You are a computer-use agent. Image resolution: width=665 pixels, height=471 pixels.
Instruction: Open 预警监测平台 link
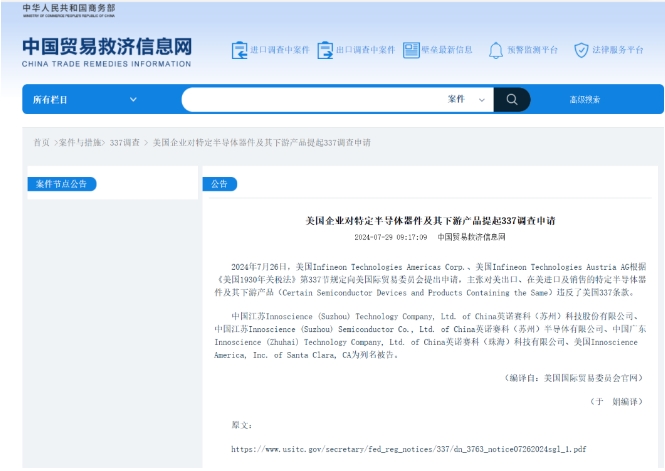(533, 50)
